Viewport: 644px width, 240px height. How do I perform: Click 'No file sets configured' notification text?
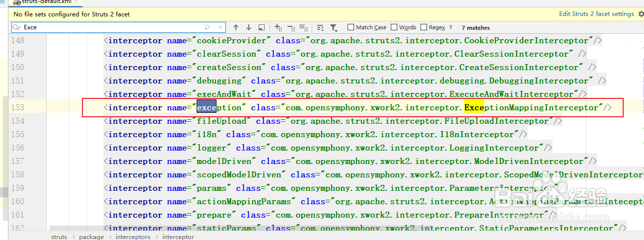point(72,14)
